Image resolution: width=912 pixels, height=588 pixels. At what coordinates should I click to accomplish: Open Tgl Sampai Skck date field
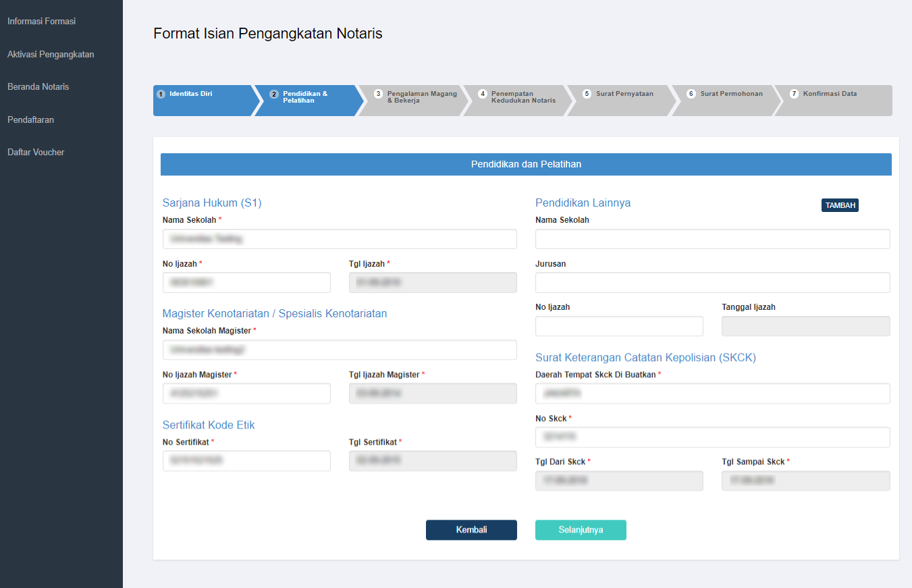pos(805,481)
